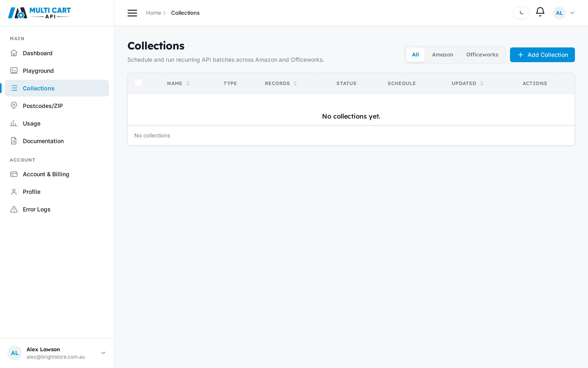The width and height of the screenshot is (588, 368).
Task: Select Collections in sidebar
Action: point(57,88)
